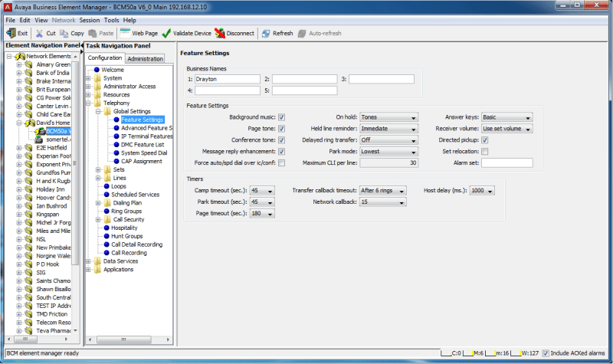Viewport: 613px width, 364px height.
Task: Toggle Include ACKed alarms checkbox
Action: pyautogui.click(x=546, y=353)
